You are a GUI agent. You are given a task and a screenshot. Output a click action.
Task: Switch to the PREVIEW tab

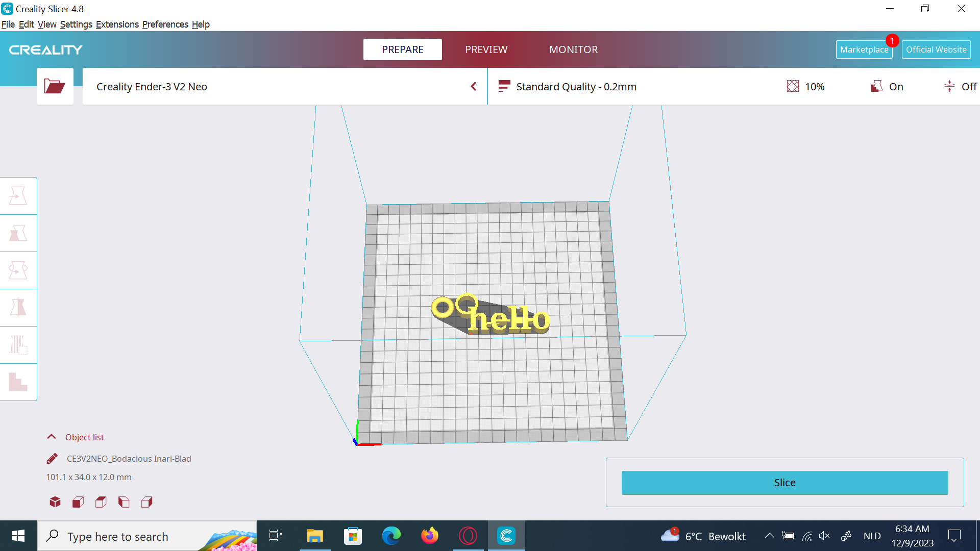tap(486, 49)
